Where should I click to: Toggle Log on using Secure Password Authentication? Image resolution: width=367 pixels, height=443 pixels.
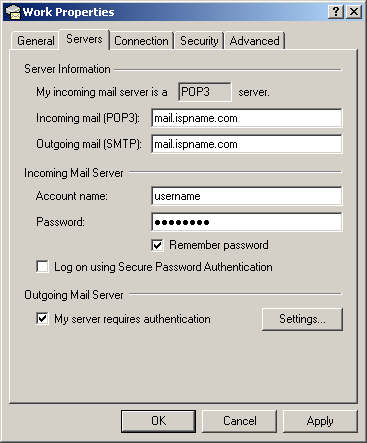pos(42,267)
